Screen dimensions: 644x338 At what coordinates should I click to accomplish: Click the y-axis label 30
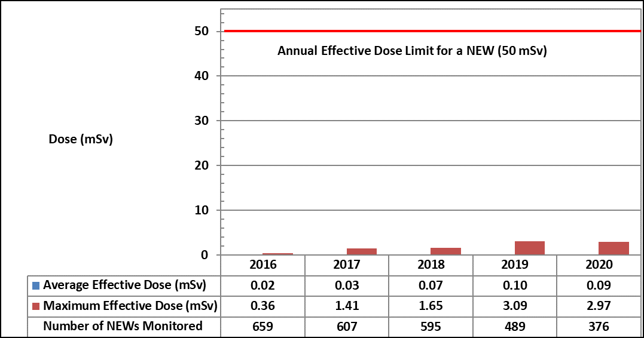pyautogui.click(x=202, y=121)
